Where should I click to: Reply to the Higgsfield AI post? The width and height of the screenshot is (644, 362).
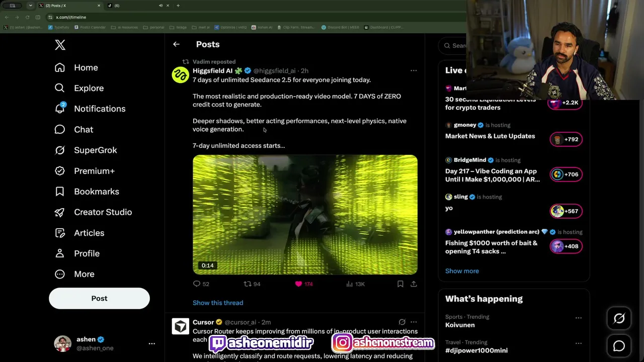(197, 284)
